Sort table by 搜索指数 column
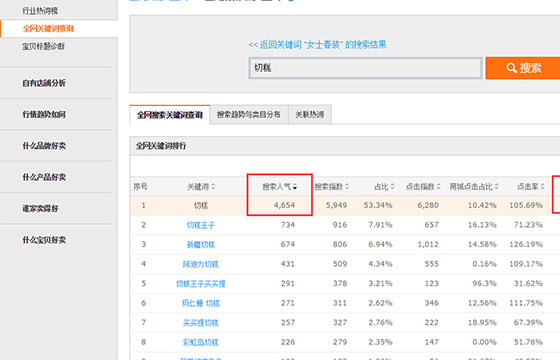The image size is (560, 360). pos(332,186)
